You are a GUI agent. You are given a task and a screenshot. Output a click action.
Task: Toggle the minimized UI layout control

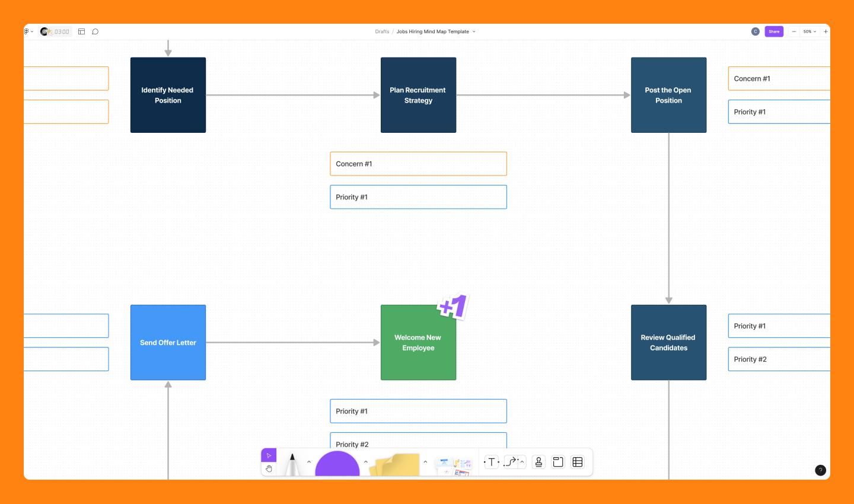[81, 31]
